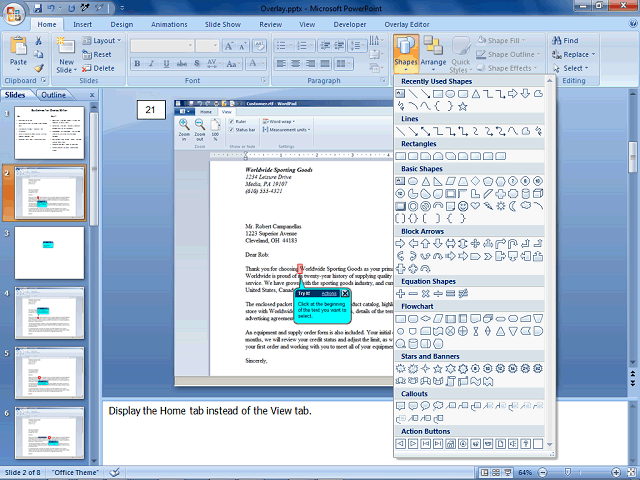Switch to Slide Sorter view in status bar
The height and width of the screenshot is (480, 640).
(x=496, y=472)
